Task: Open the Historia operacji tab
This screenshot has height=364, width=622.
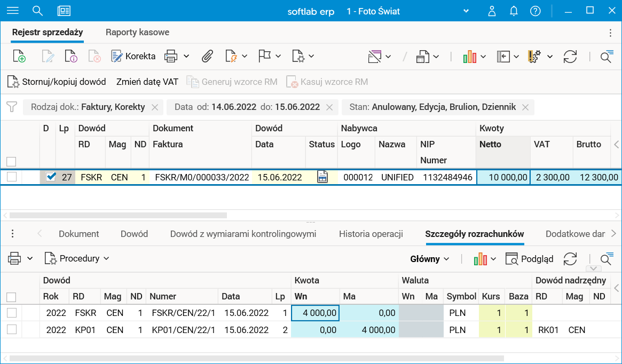Action: tap(371, 234)
